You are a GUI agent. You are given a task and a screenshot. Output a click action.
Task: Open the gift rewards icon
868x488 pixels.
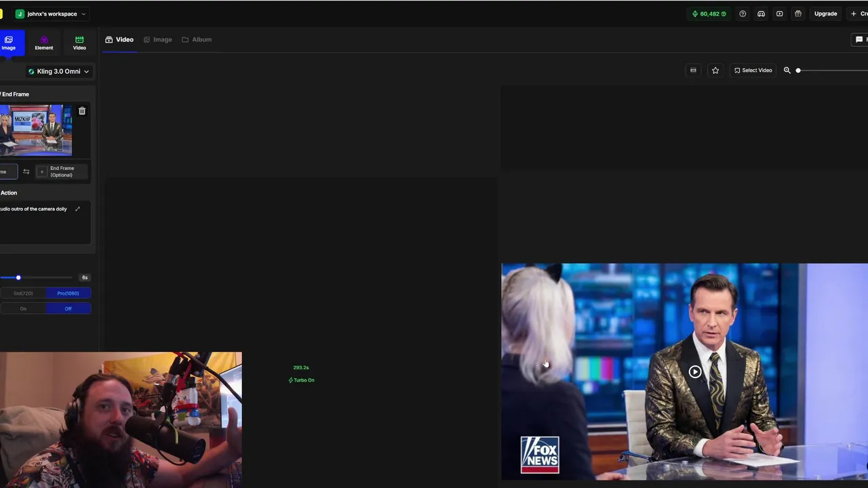tap(798, 14)
